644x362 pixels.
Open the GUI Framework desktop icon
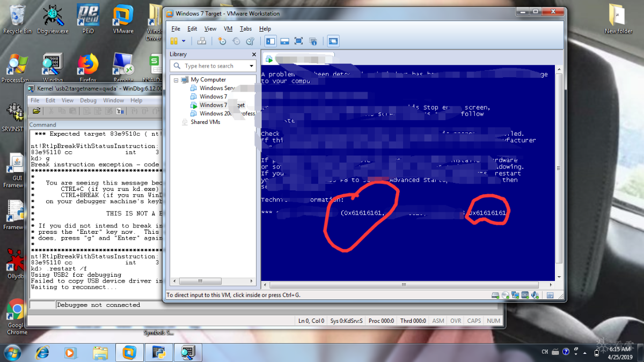tap(14, 172)
